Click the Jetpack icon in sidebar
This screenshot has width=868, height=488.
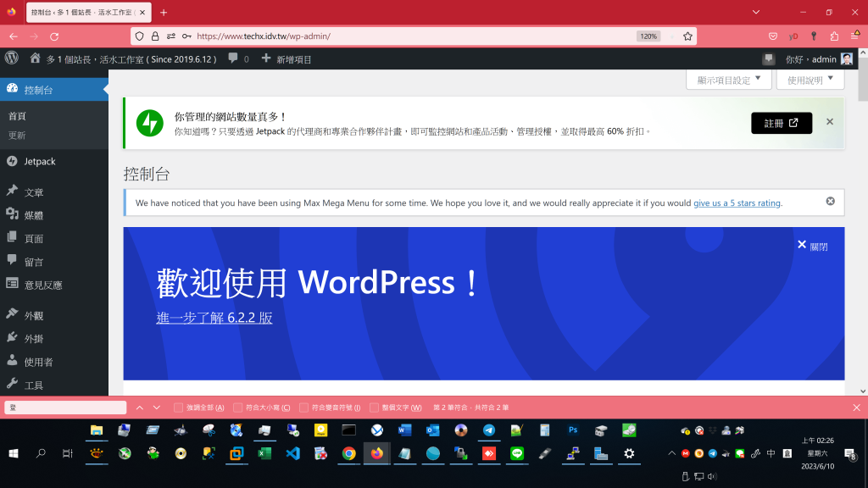[x=12, y=162]
